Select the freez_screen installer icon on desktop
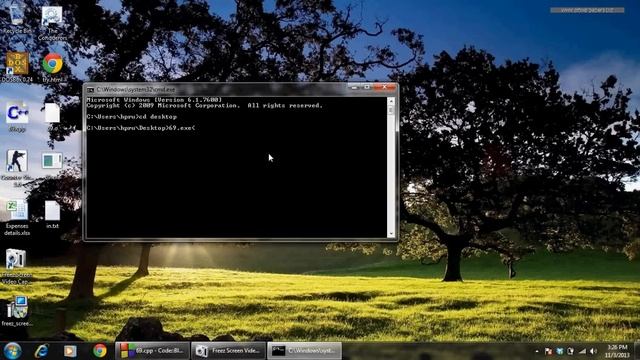The height and width of the screenshot is (360, 640). 17,311
